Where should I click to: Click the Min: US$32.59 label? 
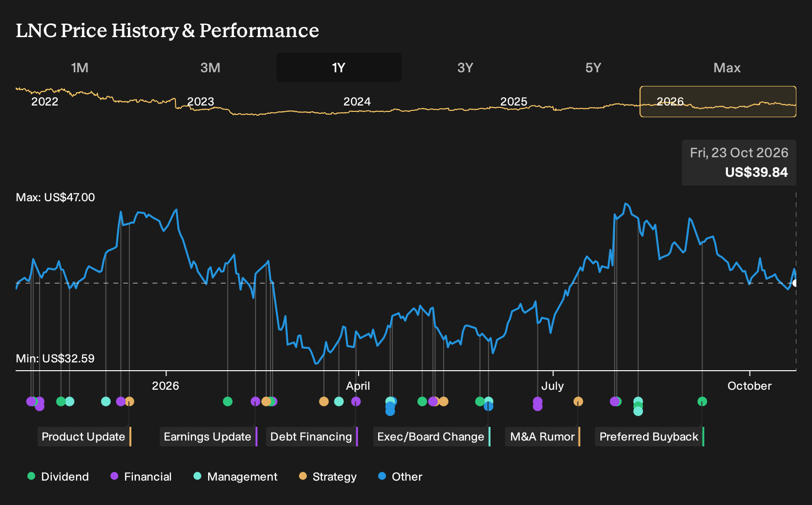(x=55, y=358)
